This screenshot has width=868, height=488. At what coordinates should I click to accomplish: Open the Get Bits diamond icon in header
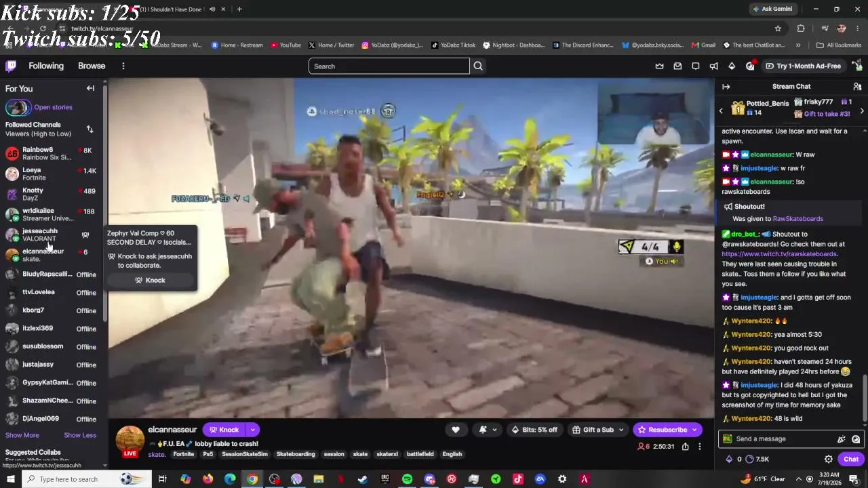pos(732,66)
